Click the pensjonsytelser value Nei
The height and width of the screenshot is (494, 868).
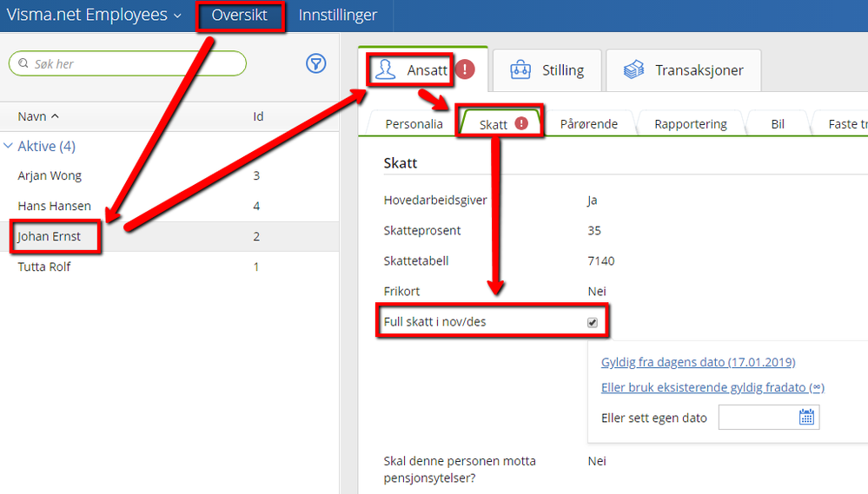click(597, 461)
